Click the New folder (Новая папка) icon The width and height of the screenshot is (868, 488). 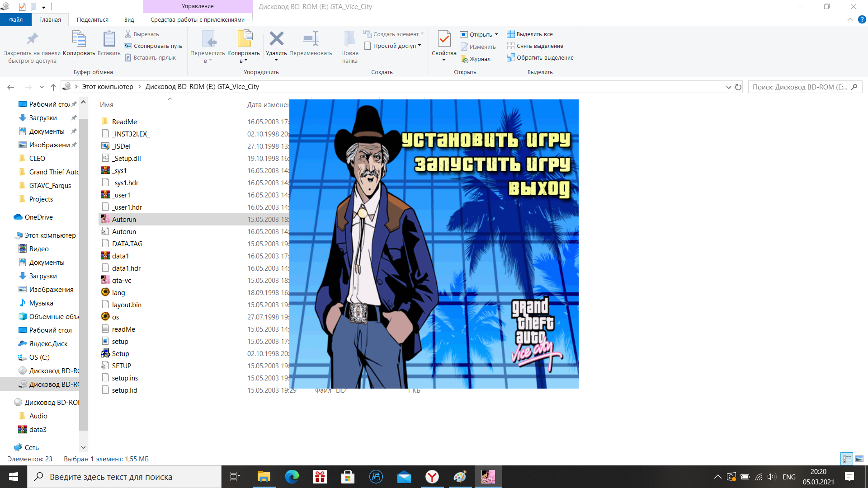tap(349, 39)
